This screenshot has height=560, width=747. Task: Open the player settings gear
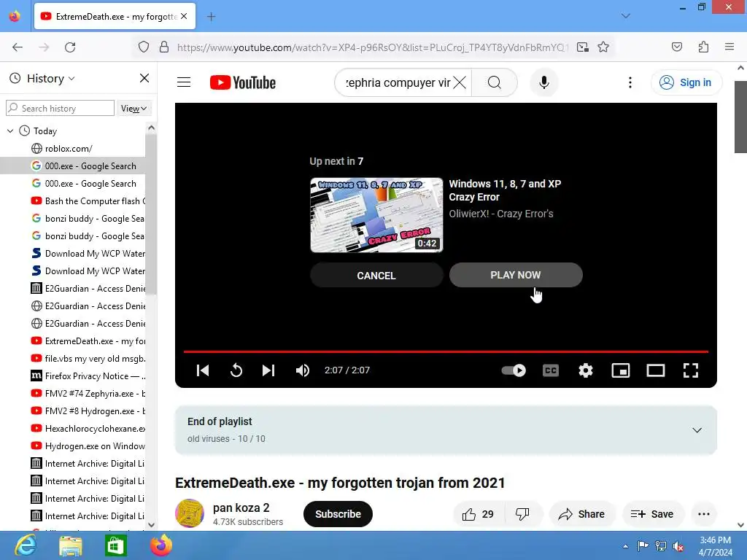586,370
